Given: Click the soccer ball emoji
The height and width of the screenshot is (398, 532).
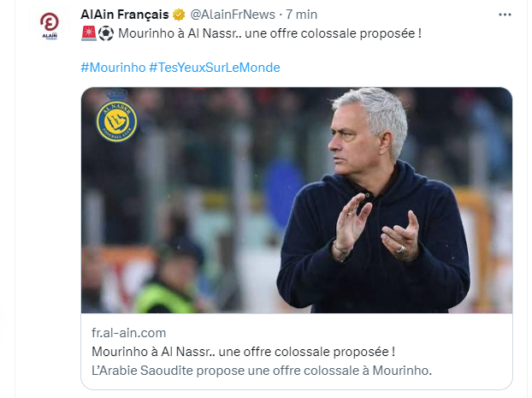Looking at the screenshot, I should [x=105, y=35].
